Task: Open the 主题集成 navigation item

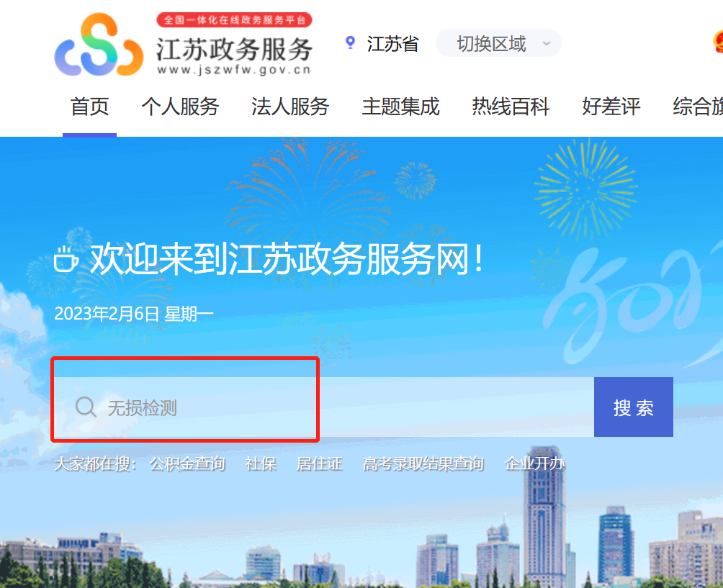Action: (x=400, y=107)
